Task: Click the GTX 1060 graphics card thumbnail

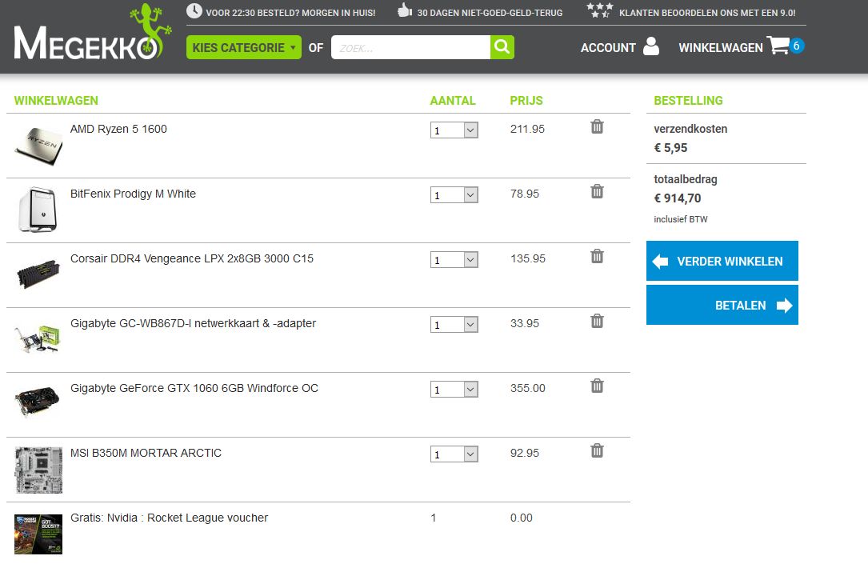Action: (x=37, y=402)
